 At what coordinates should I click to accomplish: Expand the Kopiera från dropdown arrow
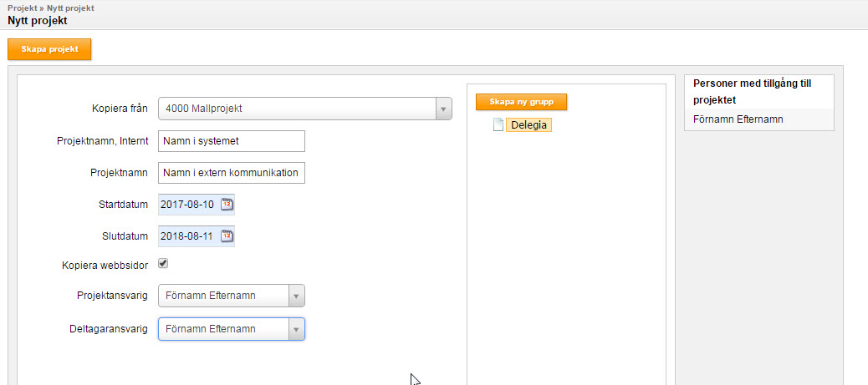pos(443,109)
